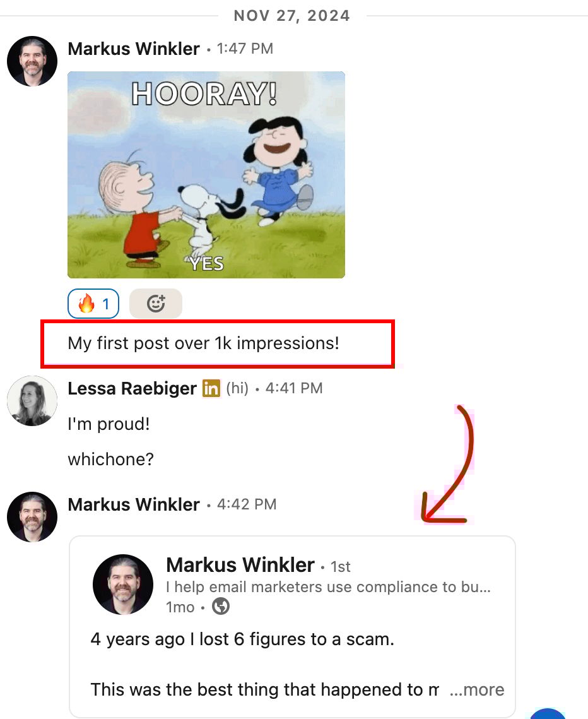Image resolution: width=588 pixels, height=719 pixels.
Task: Click the author photo inside shared post card
Action: point(123,585)
